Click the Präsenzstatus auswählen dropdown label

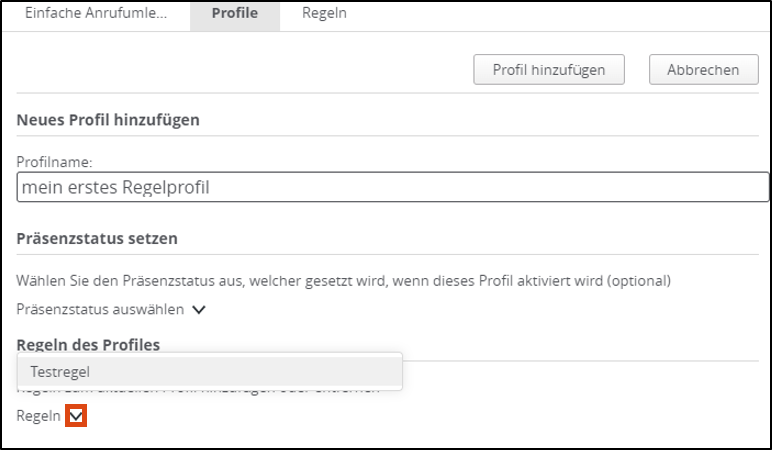point(100,310)
